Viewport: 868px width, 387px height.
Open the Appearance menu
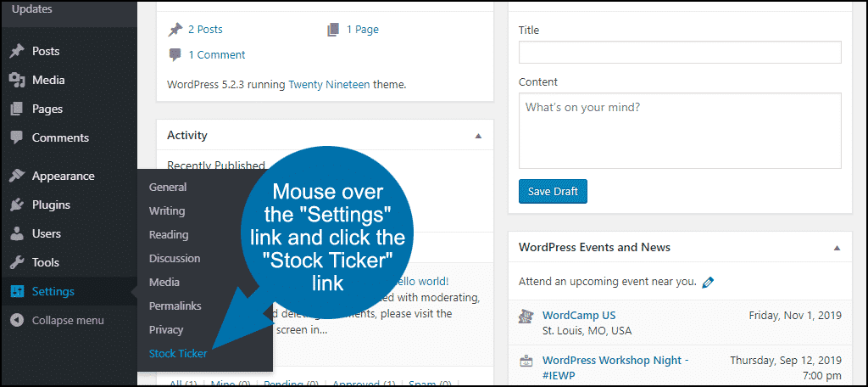tap(63, 176)
